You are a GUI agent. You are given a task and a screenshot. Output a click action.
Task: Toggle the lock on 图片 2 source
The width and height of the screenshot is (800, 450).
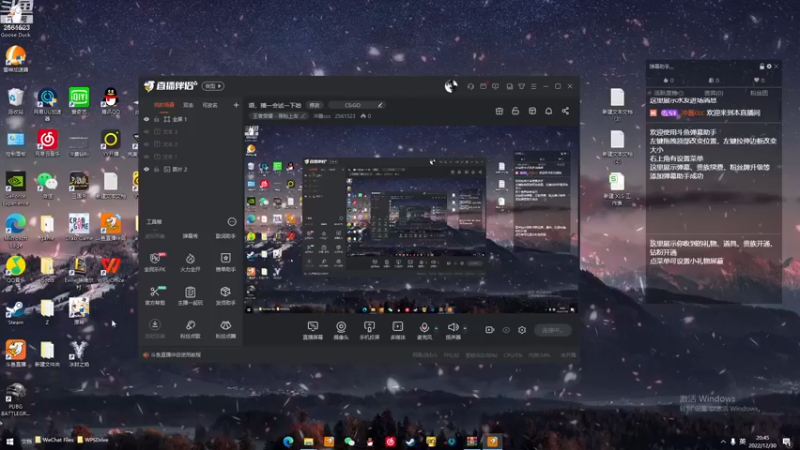(x=157, y=169)
